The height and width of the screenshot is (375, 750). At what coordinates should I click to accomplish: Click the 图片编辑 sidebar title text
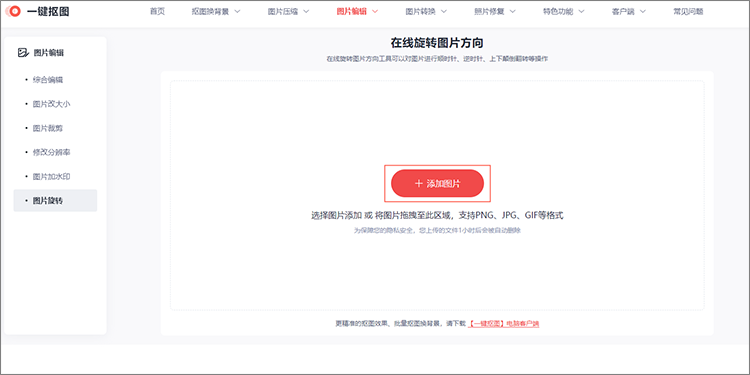49,53
